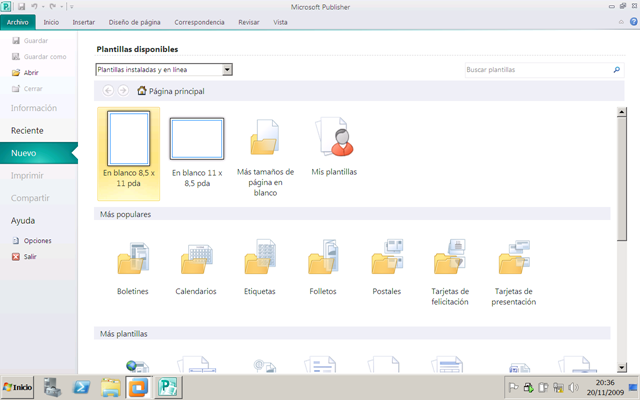Open the Boletines template folder

[x=133, y=267]
